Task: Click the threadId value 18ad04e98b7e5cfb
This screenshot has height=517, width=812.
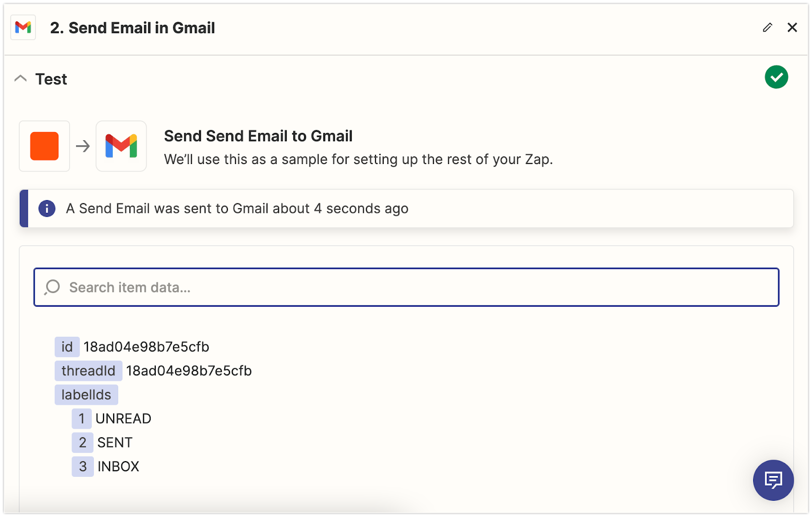Action: (x=189, y=371)
